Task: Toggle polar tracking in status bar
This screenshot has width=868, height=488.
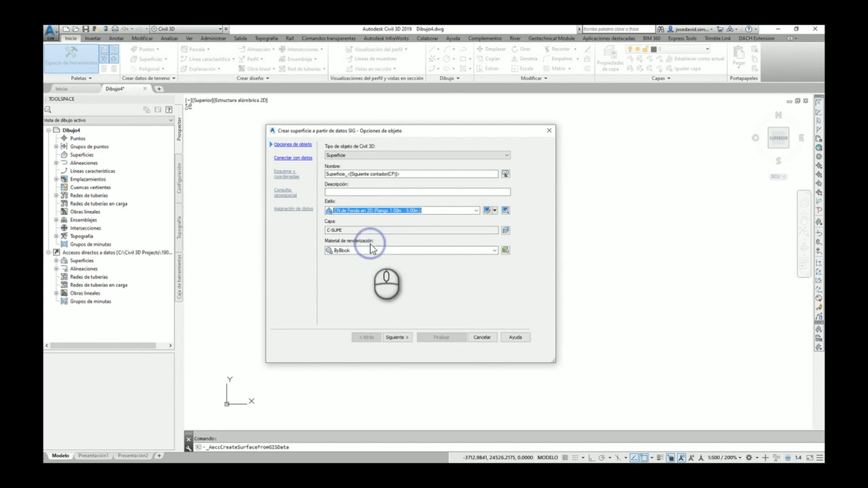Action: (x=601, y=458)
